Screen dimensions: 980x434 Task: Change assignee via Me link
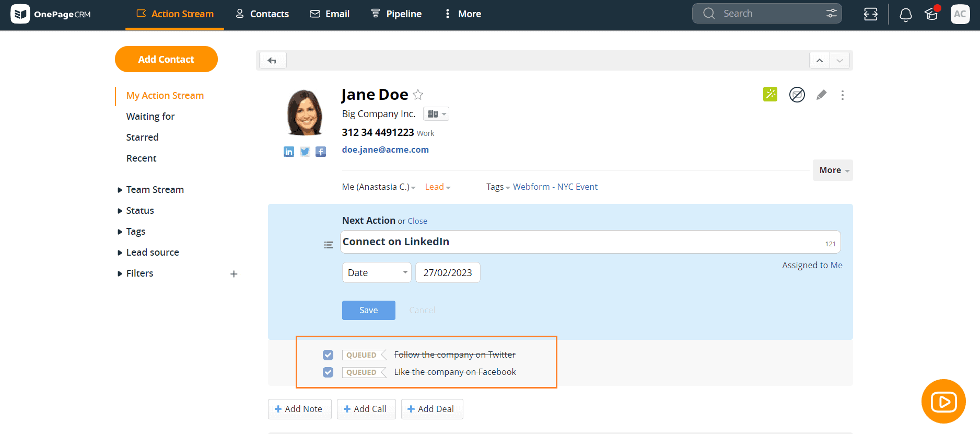coord(836,265)
